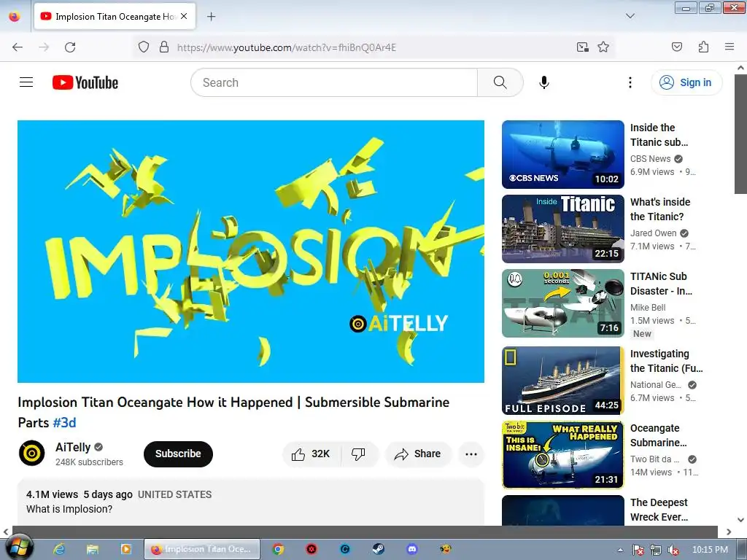Expand the video description box
This screenshot has width=747, height=560.
tap(251, 502)
